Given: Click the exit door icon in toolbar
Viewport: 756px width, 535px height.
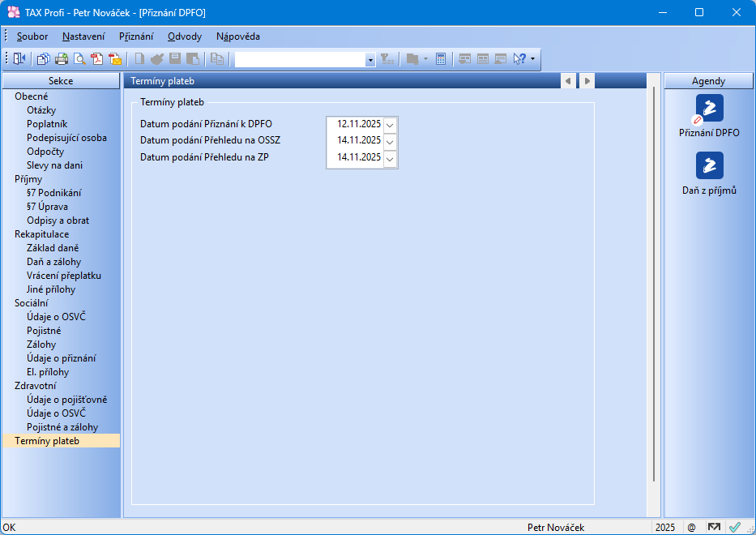Looking at the screenshot, I should point(19,58).
